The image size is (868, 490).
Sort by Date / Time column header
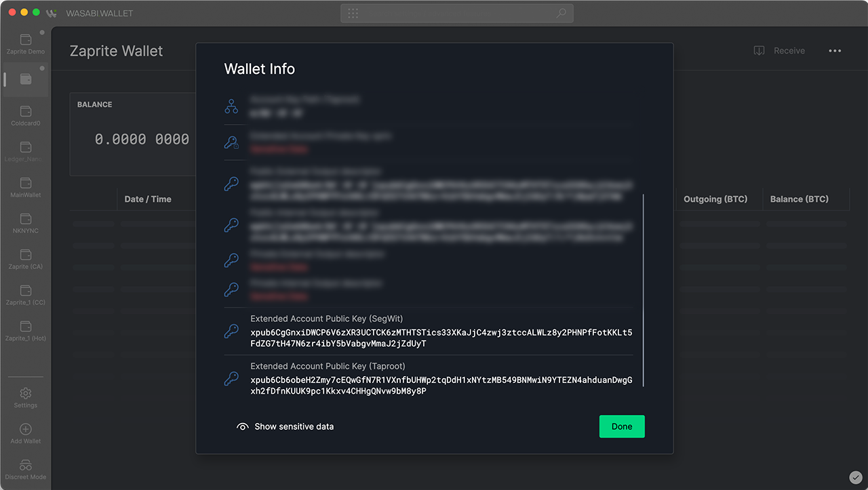148,199
